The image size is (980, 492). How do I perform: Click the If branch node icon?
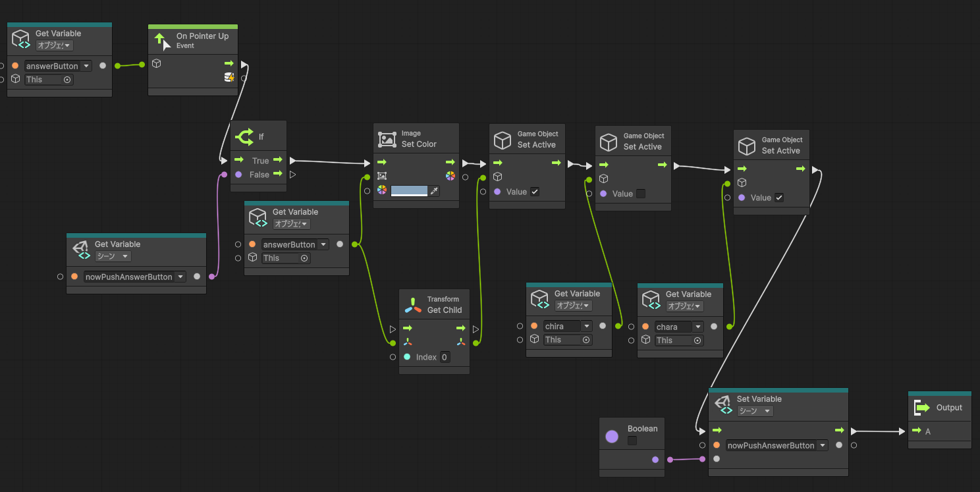(x=244, y=137)
